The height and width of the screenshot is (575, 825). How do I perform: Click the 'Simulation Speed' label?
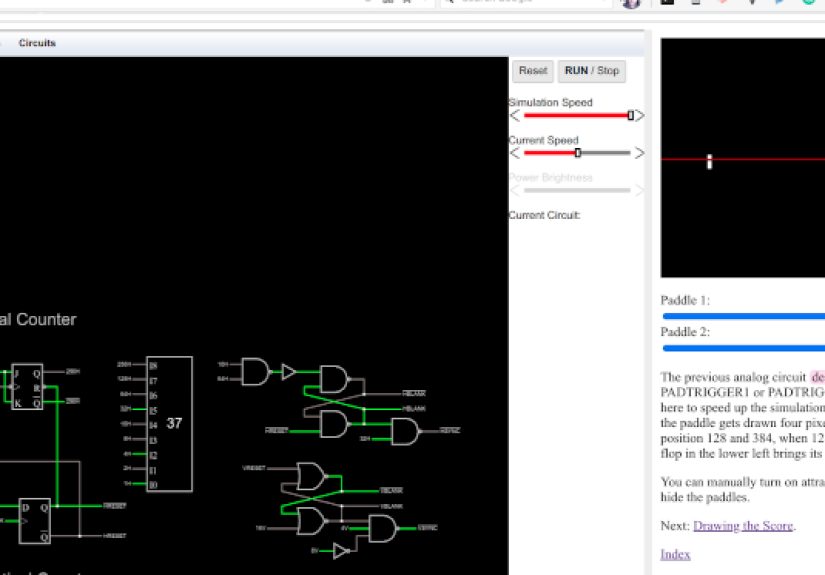point(550,103)
